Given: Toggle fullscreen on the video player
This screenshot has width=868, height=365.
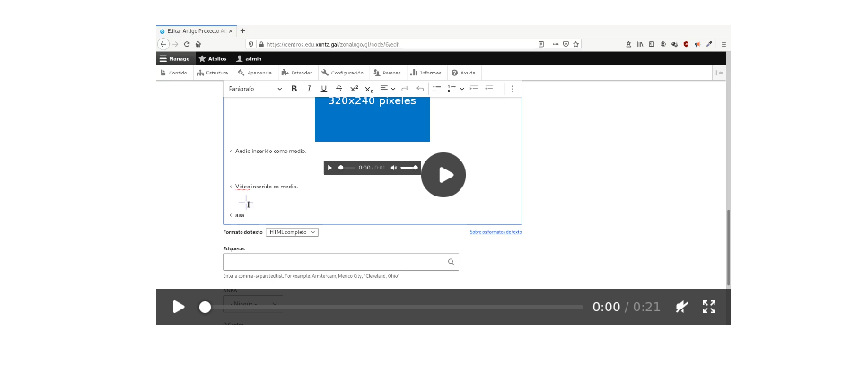Looking at the screenshot, I should pos(708,307).
